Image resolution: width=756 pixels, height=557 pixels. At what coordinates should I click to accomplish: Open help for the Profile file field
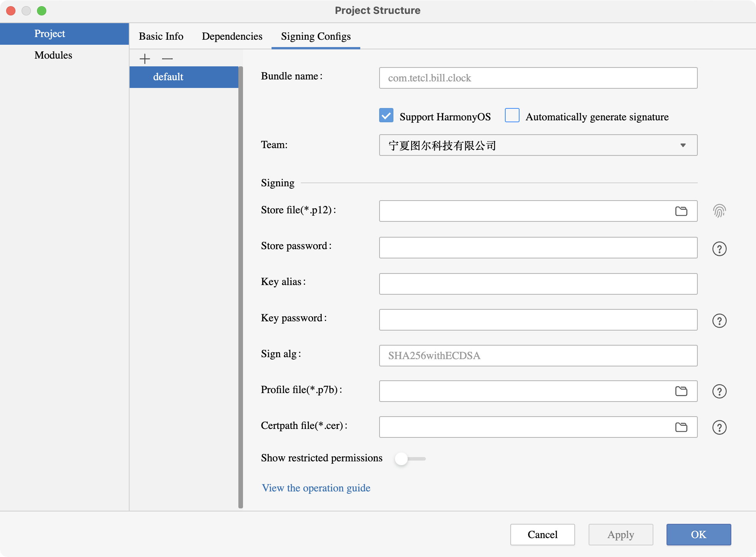tap(719, 391)
